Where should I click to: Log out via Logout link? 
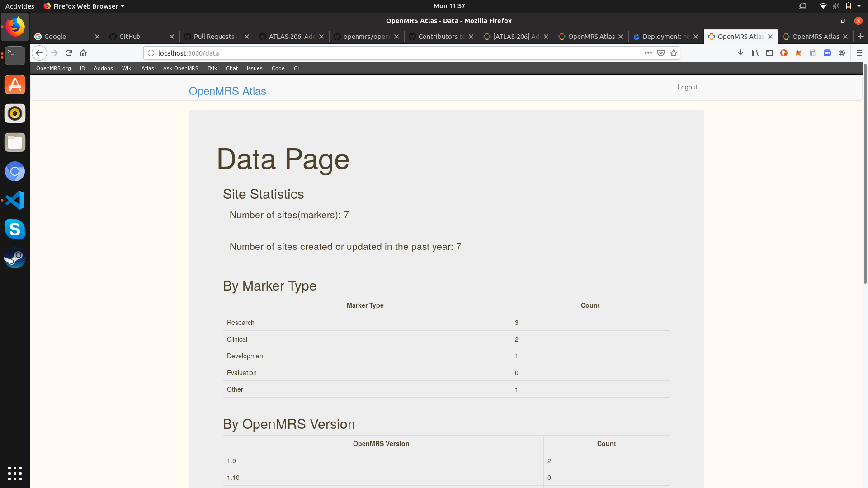(x=687, y=87)
